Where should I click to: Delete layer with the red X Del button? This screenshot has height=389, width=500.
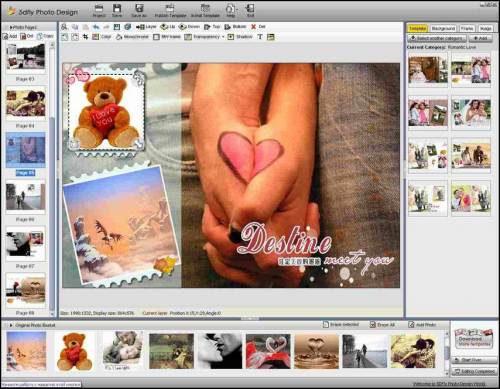click(x=258, y=27)
